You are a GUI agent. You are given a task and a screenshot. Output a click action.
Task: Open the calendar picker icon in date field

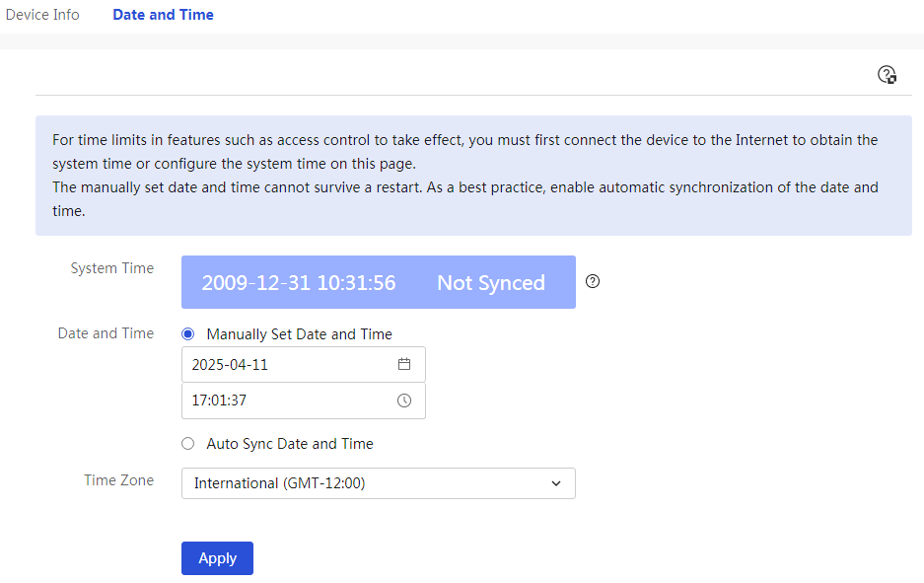coord(404,364)
